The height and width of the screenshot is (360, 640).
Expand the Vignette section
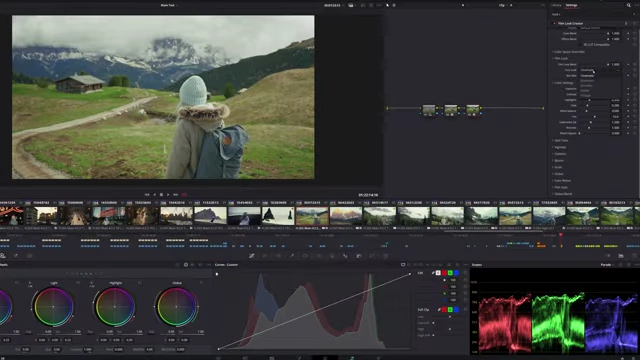pyautogui.click(x=560, y=147)
